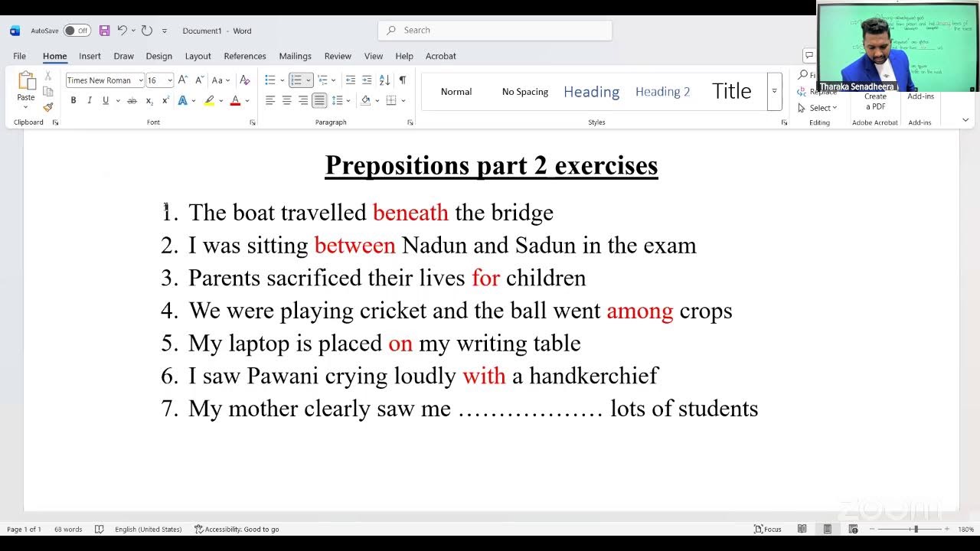
Task: Increase paragraph indent
Action: click(x=367, y=80)
